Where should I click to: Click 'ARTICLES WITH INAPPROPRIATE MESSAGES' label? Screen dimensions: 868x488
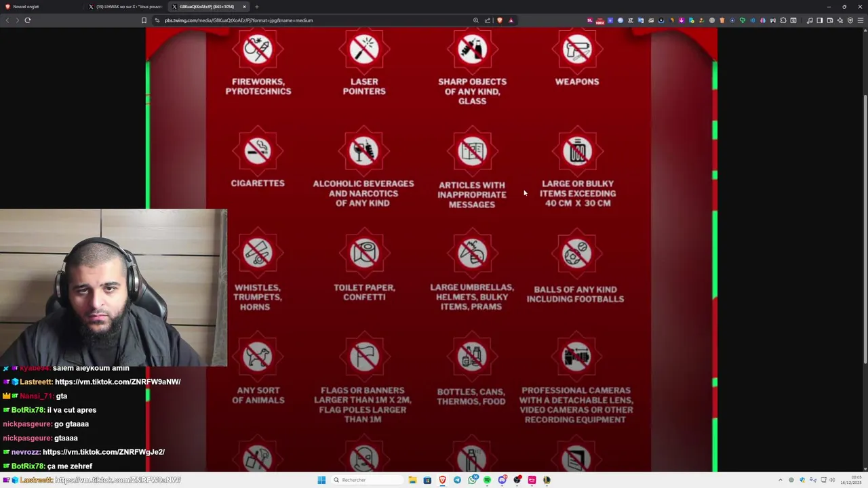pyautogui.click(x=472, y=195)
